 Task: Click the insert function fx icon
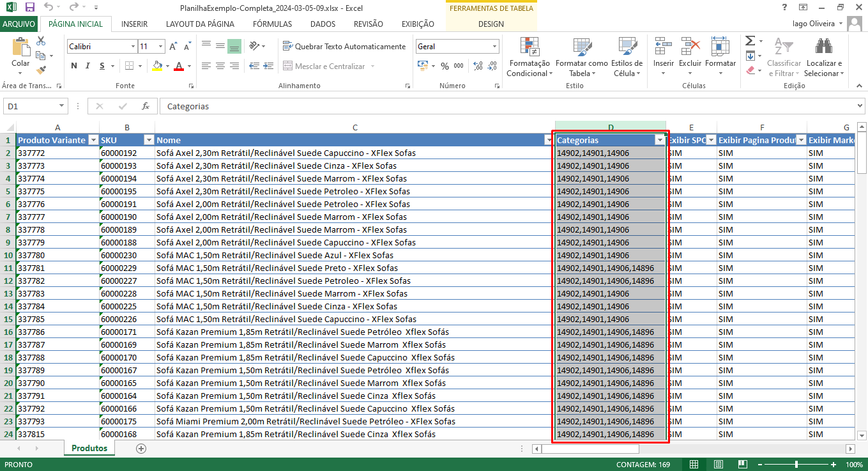(146, 106)
